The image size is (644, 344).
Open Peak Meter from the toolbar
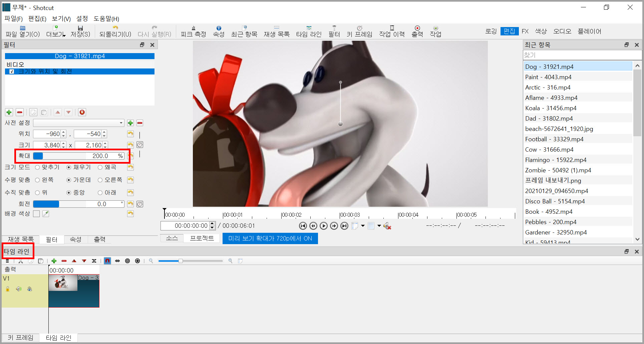coord(193,31)
